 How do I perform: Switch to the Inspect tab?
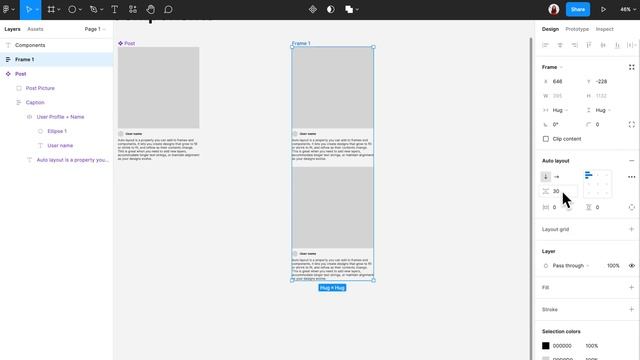[604, 29]
